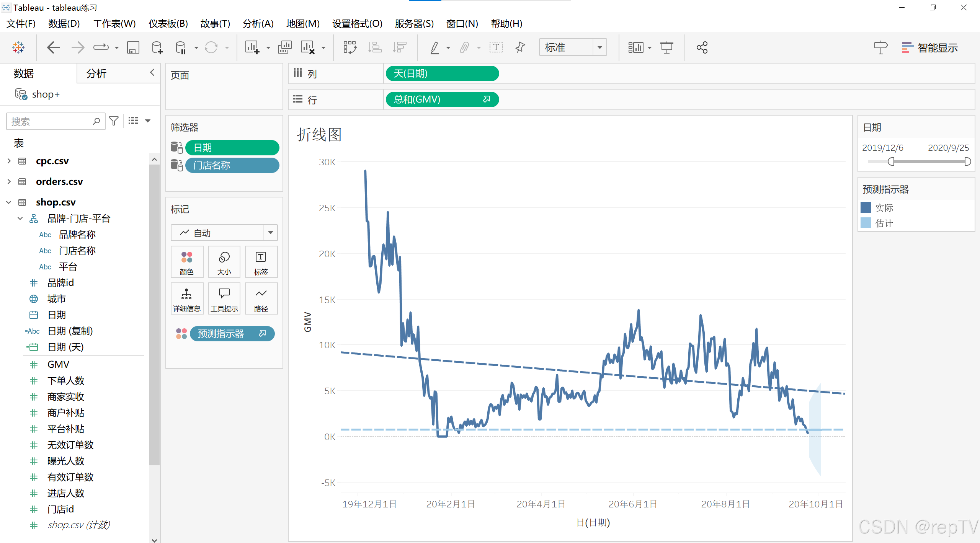Click the highlight pen icon
The height and width of the screenshot is (543, 980).
tap(434, 47)
